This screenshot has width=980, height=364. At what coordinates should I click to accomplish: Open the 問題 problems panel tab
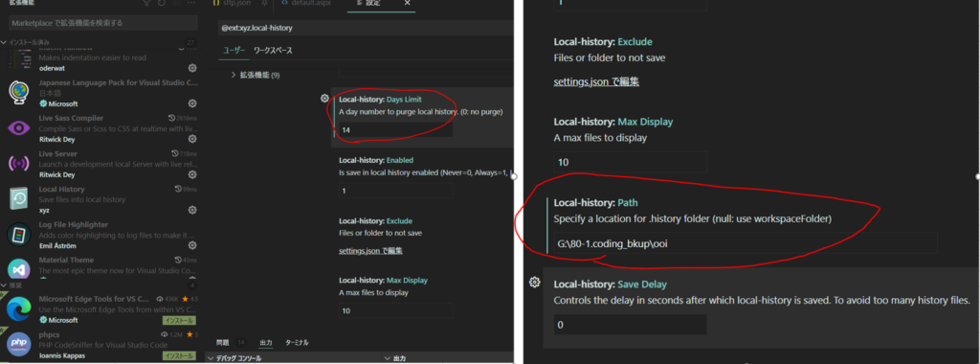pos(222,343)
